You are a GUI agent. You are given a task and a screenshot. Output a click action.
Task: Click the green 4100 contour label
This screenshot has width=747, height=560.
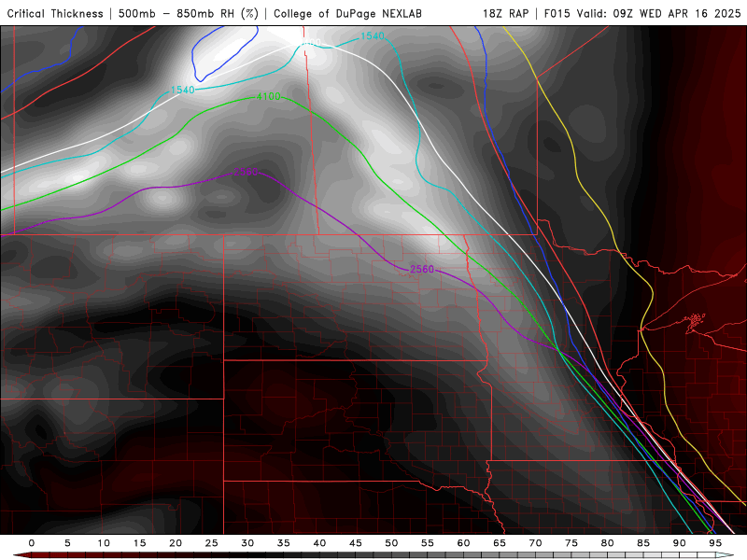pyautogui.click(x=269, y=97)
